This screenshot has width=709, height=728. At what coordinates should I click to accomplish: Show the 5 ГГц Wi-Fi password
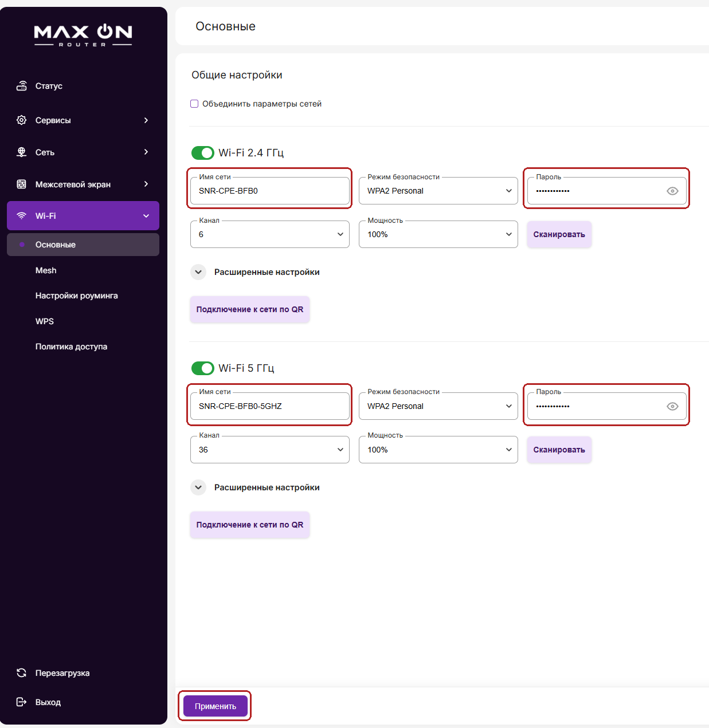672,406
